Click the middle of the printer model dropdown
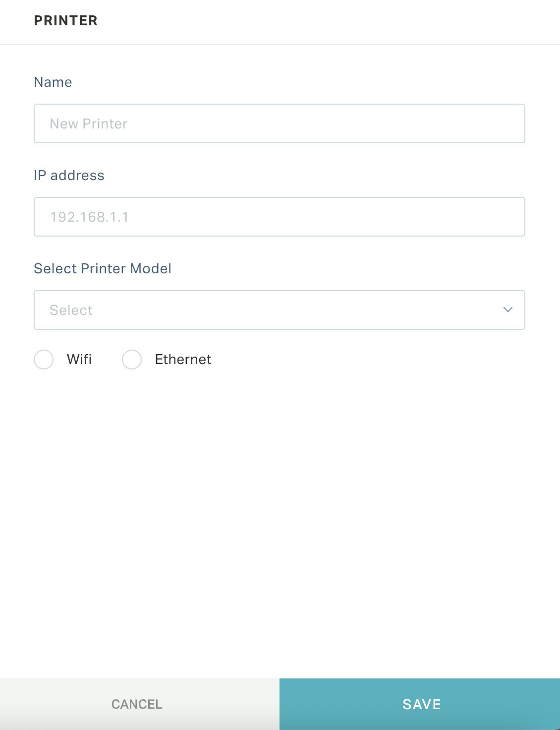This screenshot has width=560, height=730. (x=280, y=310)
